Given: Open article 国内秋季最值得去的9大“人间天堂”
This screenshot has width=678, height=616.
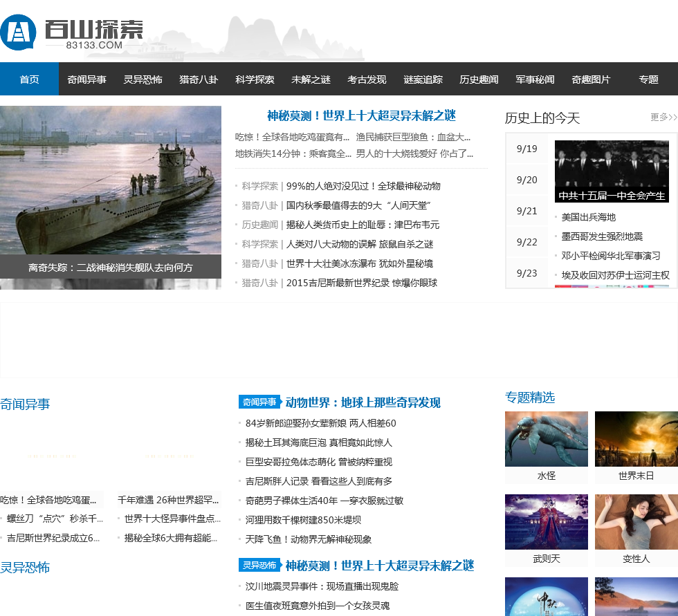Looking at the screenshot, I should pos(358,205).
